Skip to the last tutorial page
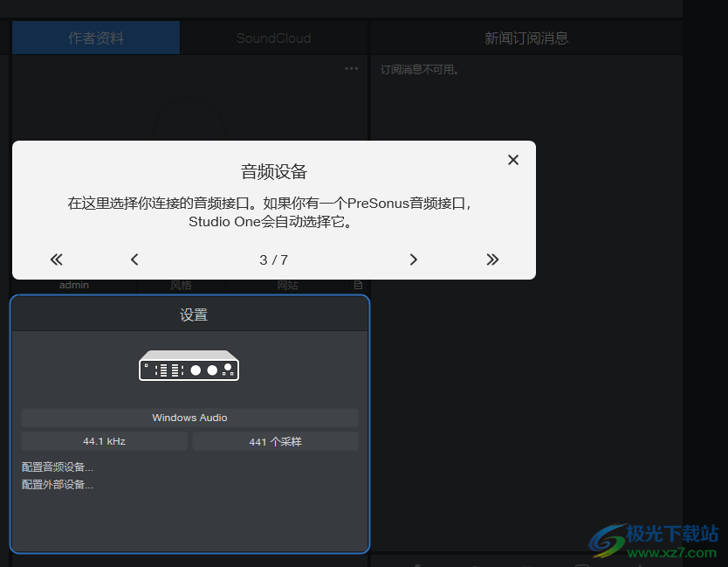The image size is (728, 567). coord(492,259)
